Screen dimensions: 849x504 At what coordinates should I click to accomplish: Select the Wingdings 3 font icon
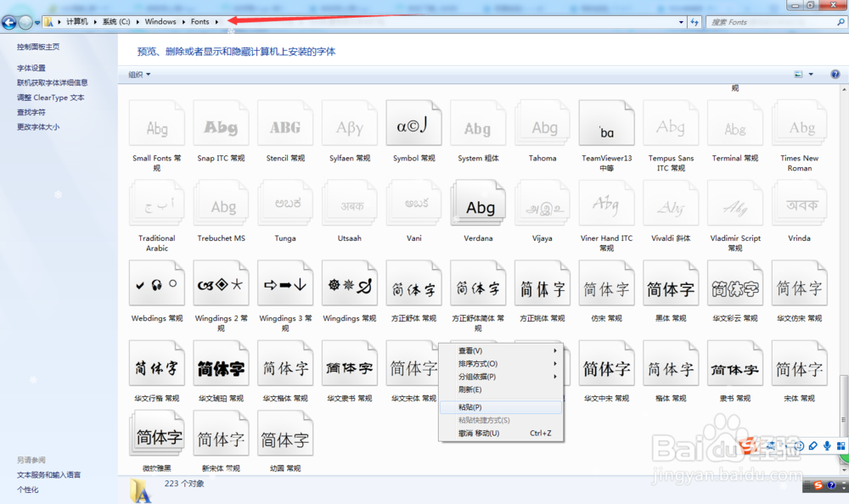[285, 283]
